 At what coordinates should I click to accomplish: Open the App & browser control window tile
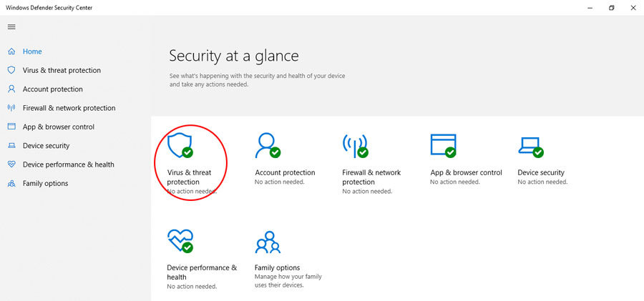point(443,145)
